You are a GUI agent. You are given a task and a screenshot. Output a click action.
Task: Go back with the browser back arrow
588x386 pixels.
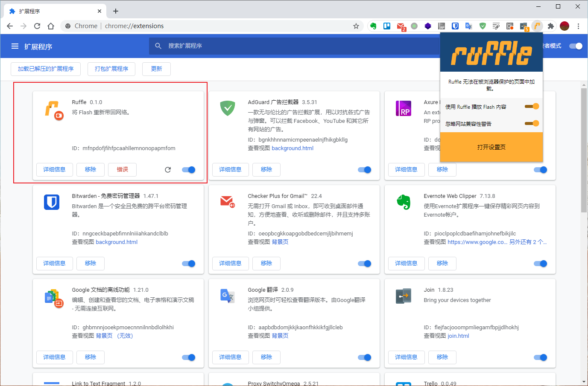(10, 26)
